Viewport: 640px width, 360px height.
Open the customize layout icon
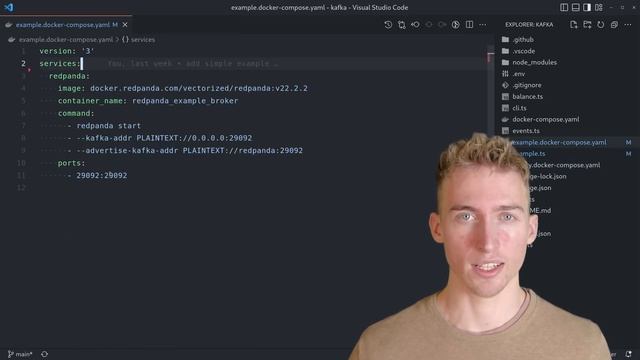click(x=599, y=7)
